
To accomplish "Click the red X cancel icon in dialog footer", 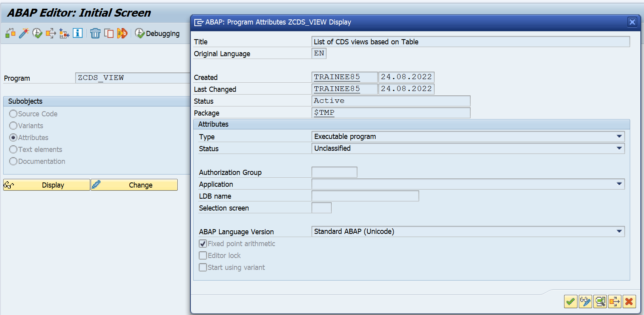I will 629,302.
